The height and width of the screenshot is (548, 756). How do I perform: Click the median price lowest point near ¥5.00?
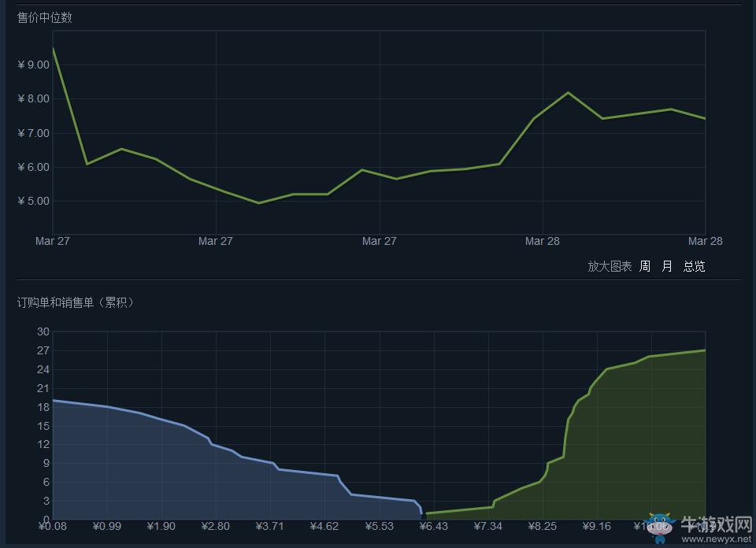click(x=259, y=202)
